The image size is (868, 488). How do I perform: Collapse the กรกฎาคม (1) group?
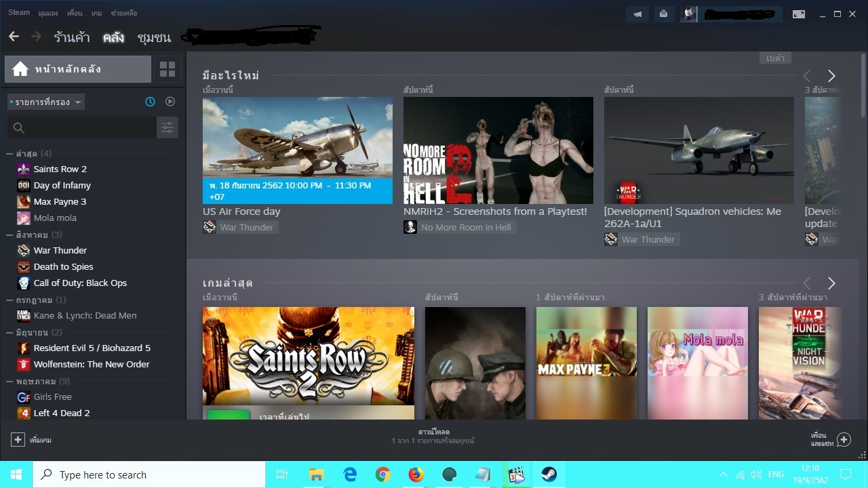9,300
